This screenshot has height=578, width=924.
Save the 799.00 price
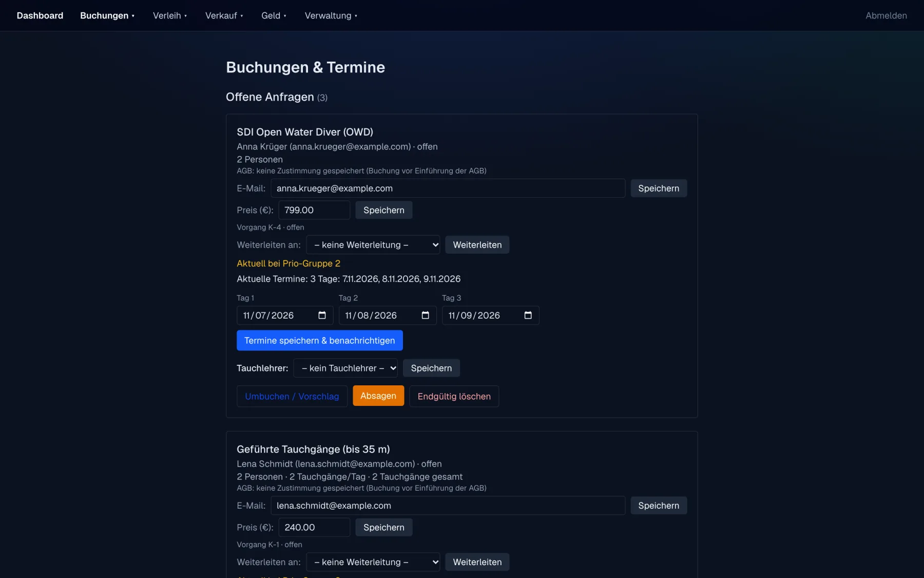pyautogui.click(x=384, y=210)
